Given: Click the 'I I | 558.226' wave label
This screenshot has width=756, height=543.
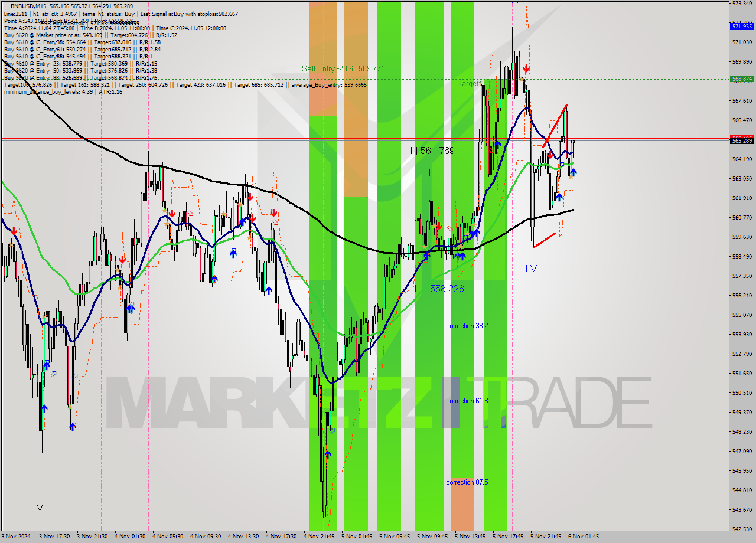Looking at the screenshot, I should 439,289.
